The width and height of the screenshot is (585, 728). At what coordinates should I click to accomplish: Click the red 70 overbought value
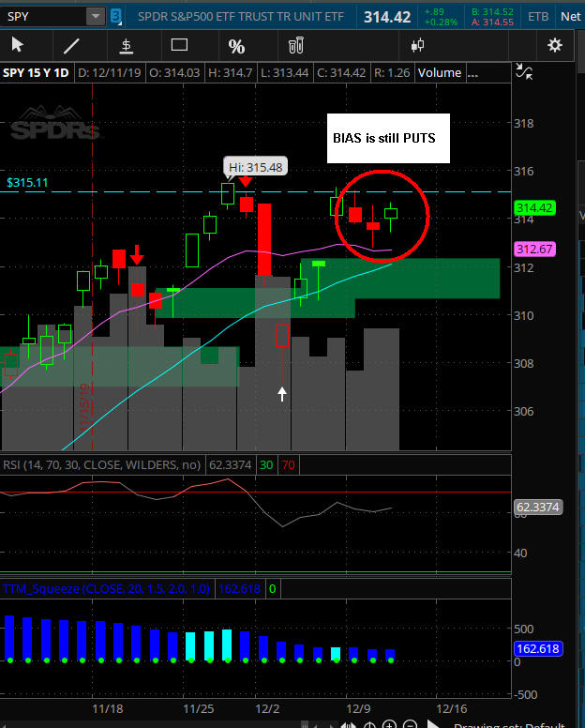tap(288, 464)
